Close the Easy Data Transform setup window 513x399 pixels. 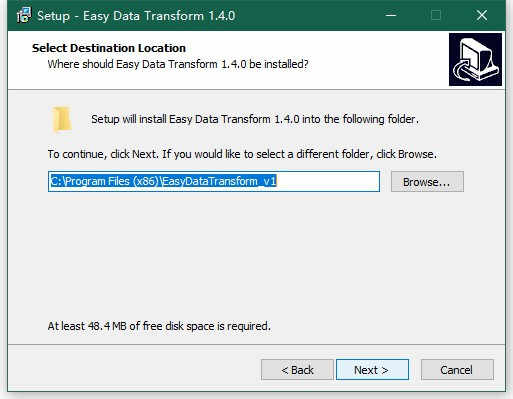tap(482, 15)
